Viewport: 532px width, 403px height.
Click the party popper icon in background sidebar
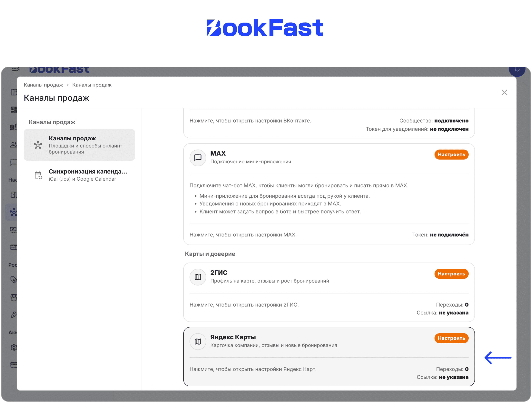click(13, 315)
